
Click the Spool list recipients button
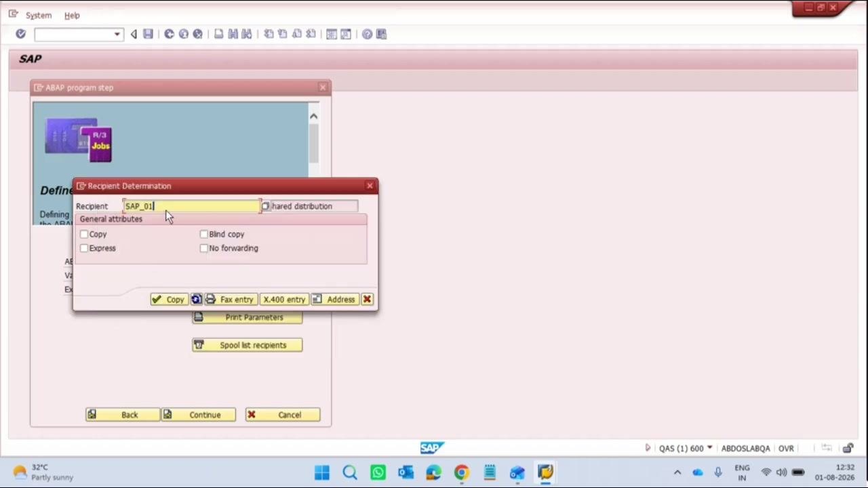[247, 345]
